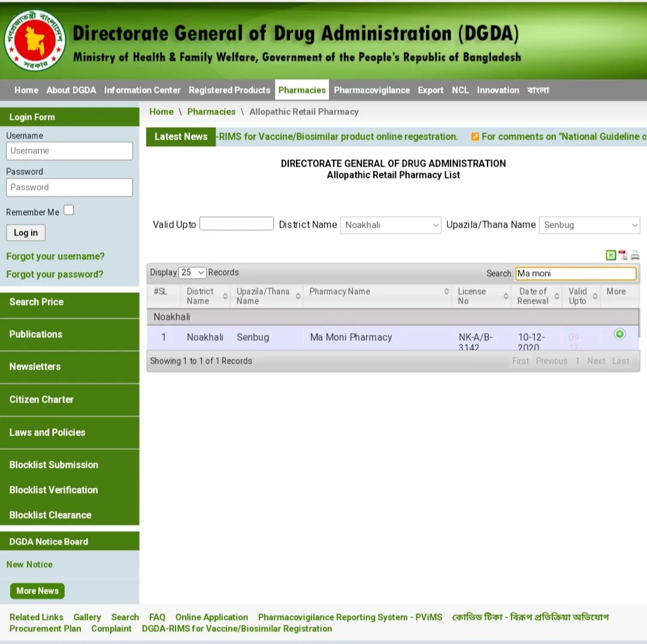Open the Export menu item
The image size is (647, 644).
click(430, 90)
